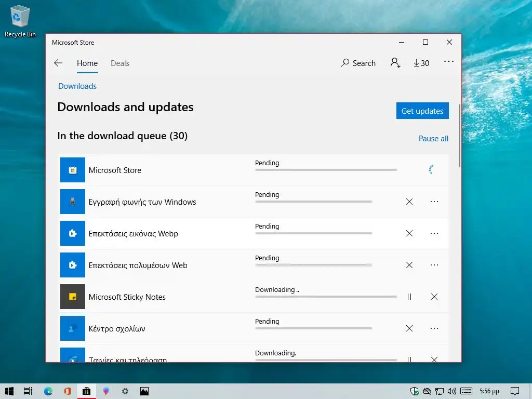Open the Office app in the taskbar
Image resolution: width=532 pixels, height=399 pixels.
pos(67,391)
